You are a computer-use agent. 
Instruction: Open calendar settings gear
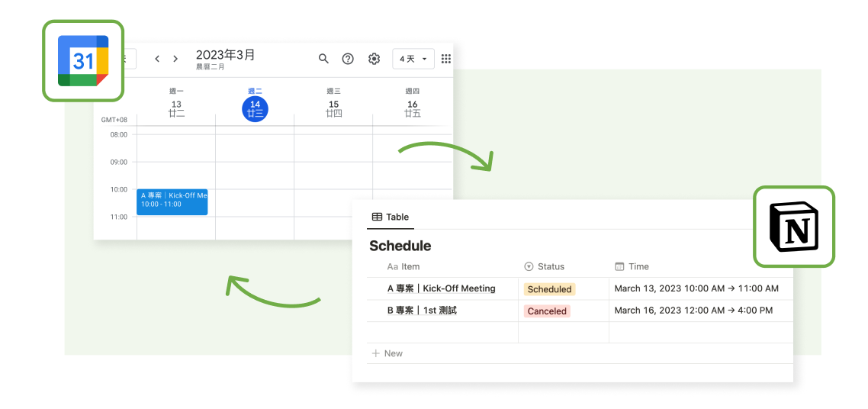(375, 59)
